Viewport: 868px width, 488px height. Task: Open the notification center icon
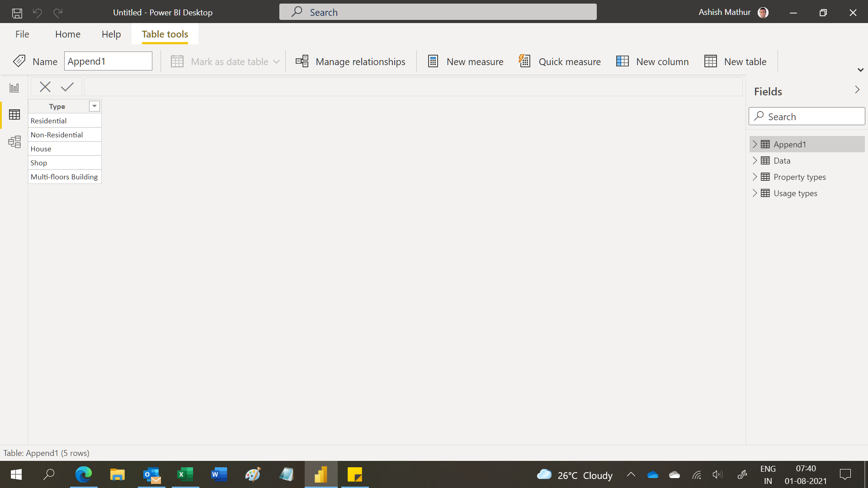(845, 474)
